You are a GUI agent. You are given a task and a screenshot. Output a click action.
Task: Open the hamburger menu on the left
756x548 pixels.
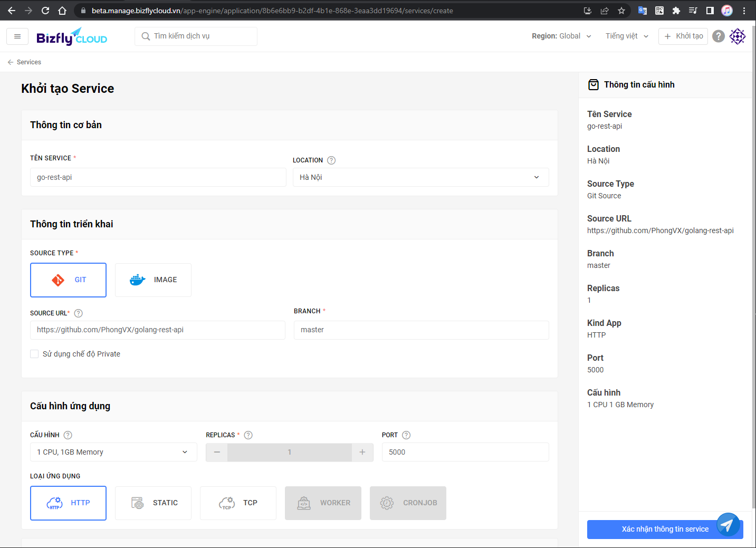tap(17, 36)
